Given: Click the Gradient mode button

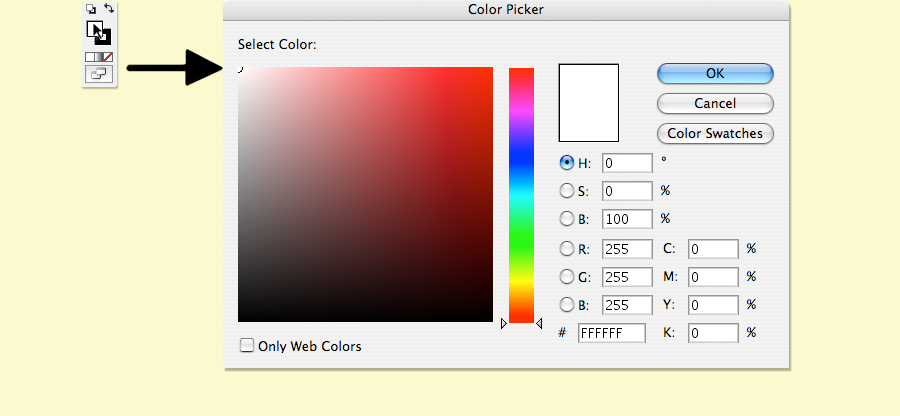Looking at the screenshot, I should (x=98, y=58).
